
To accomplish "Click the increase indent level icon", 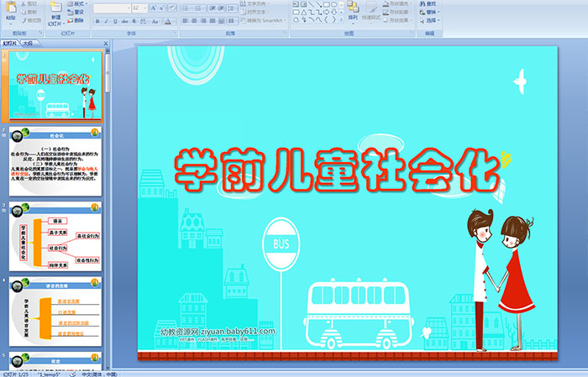I will click(x=221, y=8).
